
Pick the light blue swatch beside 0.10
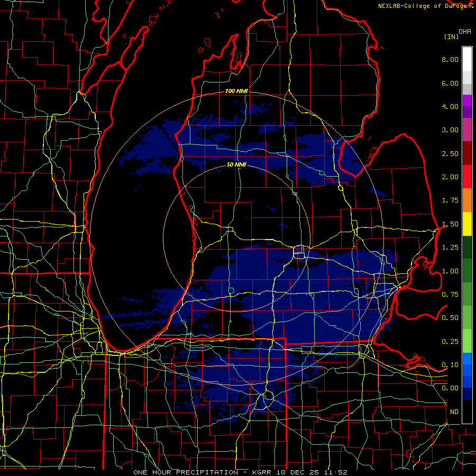(467, 359)
